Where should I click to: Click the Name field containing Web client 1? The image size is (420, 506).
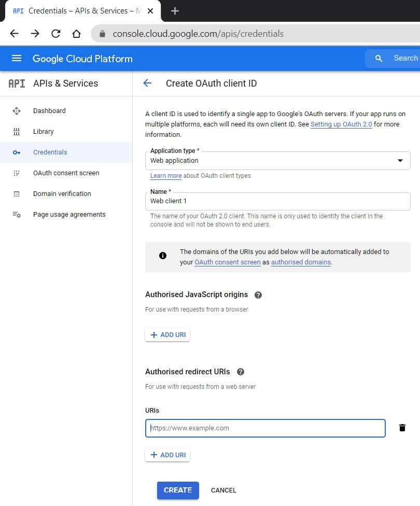click(277, 201)
